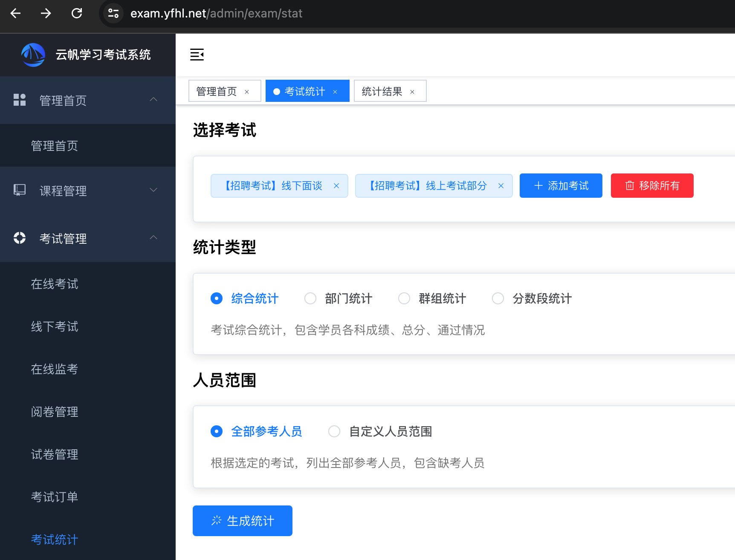Click the 考试管理 lifebuoy icon
Viewport: 735px width, 560px height.
coord(20,238)
